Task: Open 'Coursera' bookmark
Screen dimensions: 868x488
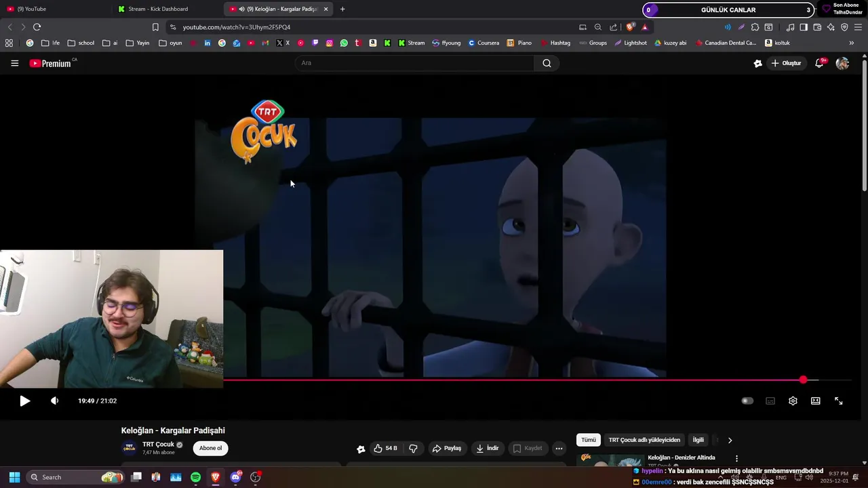Action: [x=484, y=43]
